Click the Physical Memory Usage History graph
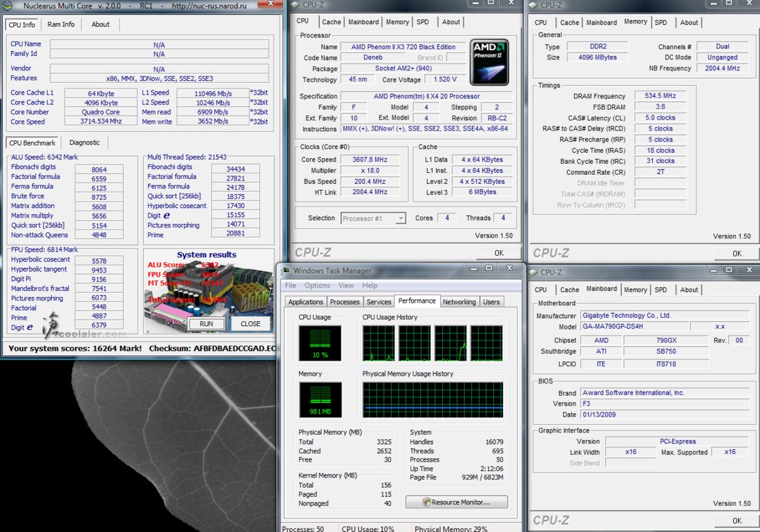Screen dimensions: 760x532 pos(433,400)
